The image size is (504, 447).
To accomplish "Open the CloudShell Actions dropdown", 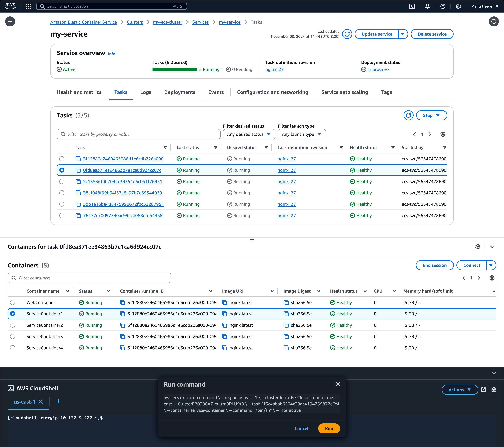I will 460,390.
